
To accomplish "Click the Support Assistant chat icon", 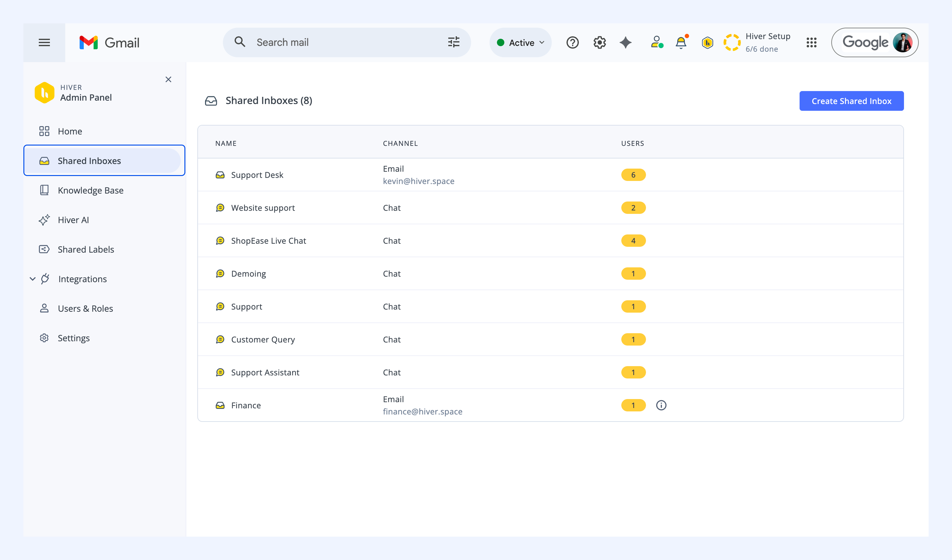I will coord(220,372).
